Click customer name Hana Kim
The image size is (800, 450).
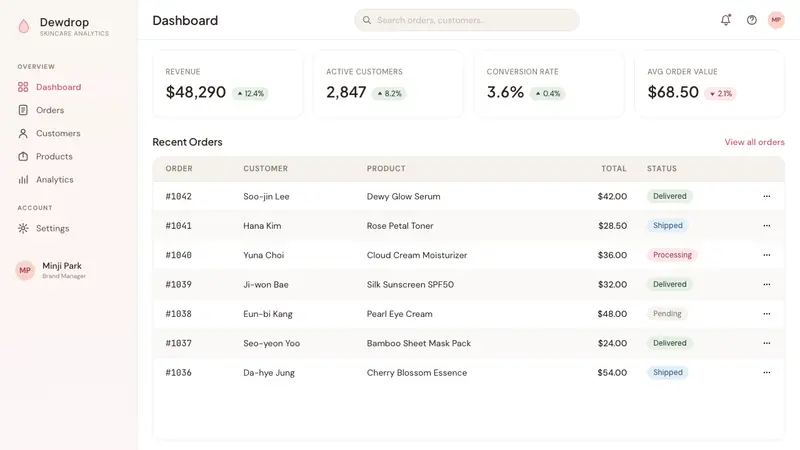coord(262,226)
